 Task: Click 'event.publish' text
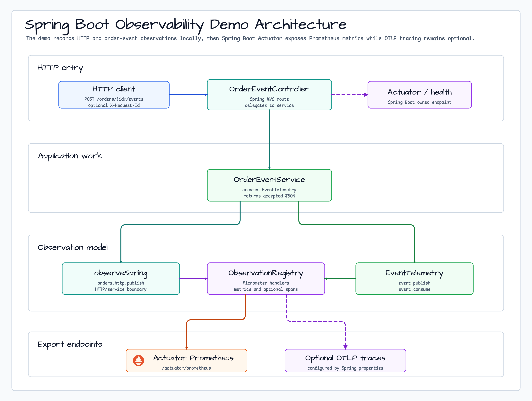pyautogui.click(x=414, y=283)
